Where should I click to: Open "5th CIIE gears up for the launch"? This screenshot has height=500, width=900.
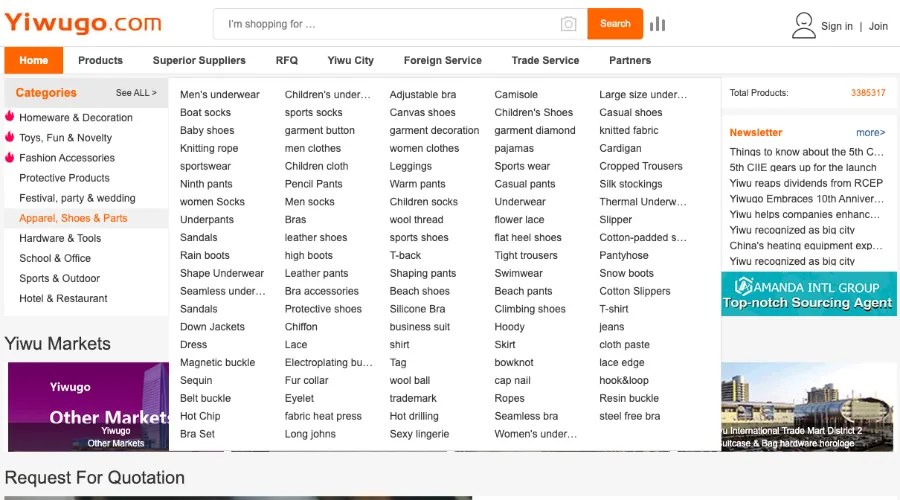point(802,168)
